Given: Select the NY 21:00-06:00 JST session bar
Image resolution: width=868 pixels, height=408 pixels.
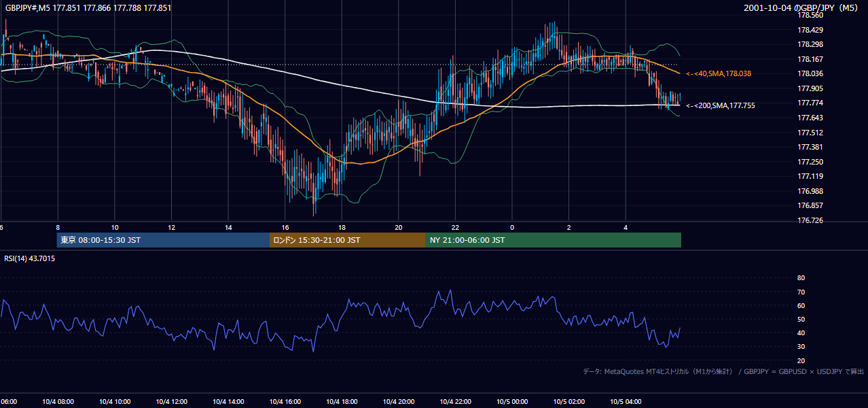Looking at the screenshot, I should 554,240.
